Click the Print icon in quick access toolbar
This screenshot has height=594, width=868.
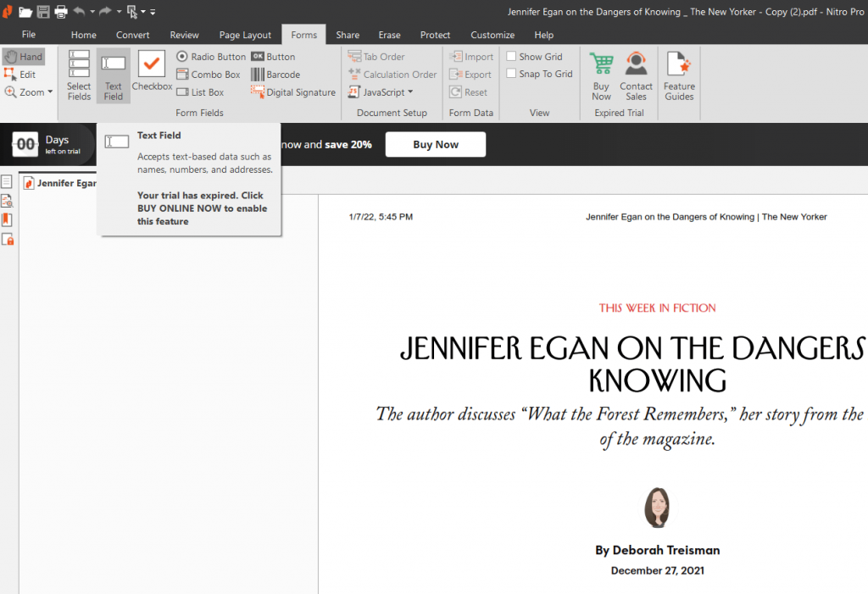coord(61,12)
